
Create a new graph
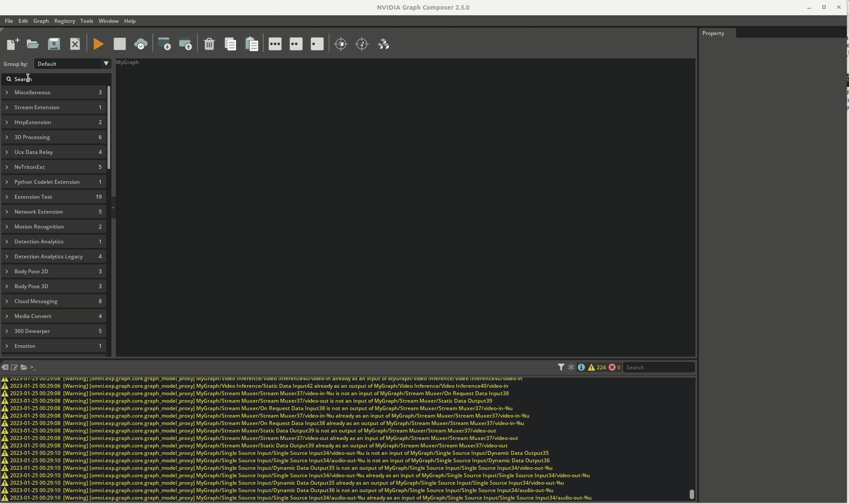[12, 44]
